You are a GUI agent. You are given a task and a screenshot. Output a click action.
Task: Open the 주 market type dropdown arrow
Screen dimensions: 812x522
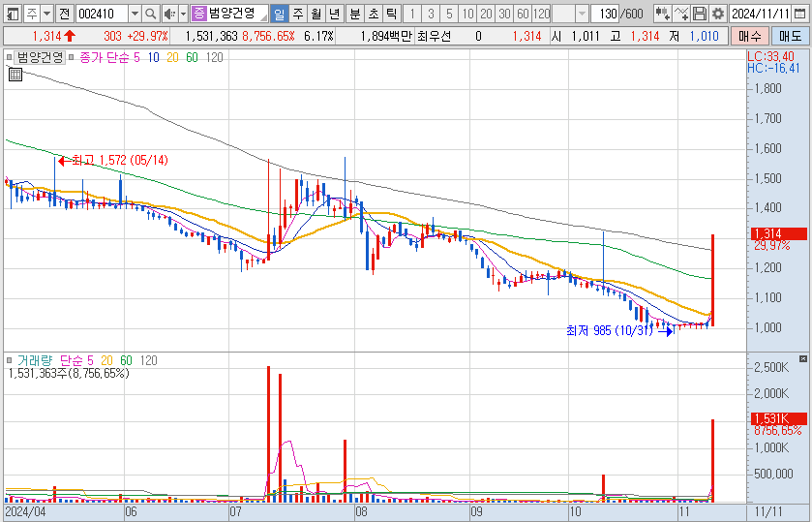46,14
